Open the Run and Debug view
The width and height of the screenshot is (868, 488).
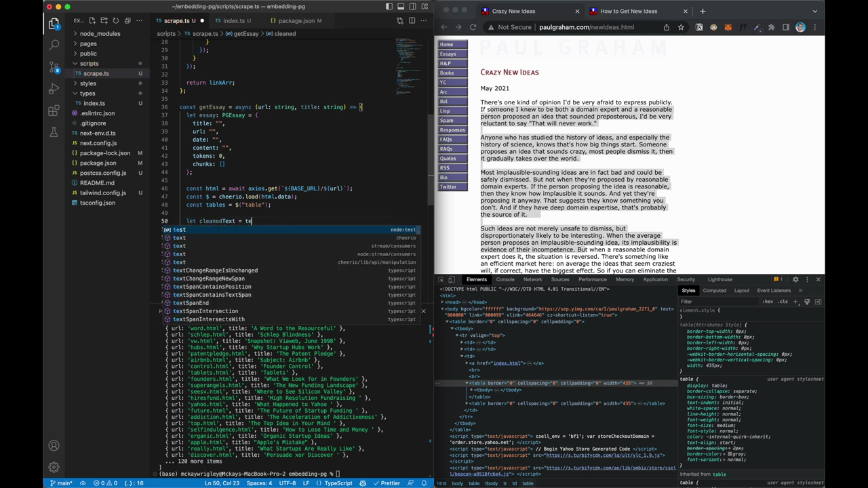54,89
